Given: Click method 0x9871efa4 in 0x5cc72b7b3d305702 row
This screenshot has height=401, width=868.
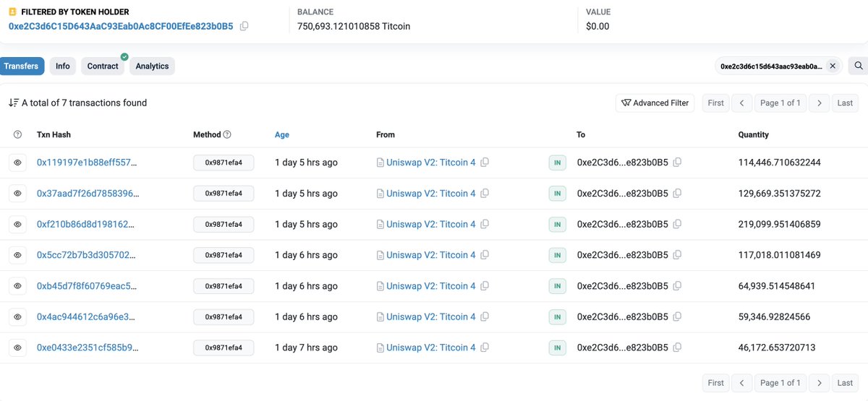Looking at the screenshot, I should 224,255.
